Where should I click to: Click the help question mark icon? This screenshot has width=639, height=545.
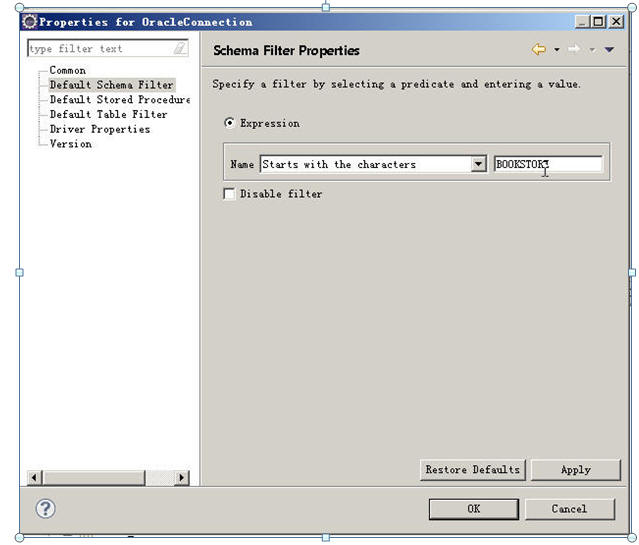(45, 508)
